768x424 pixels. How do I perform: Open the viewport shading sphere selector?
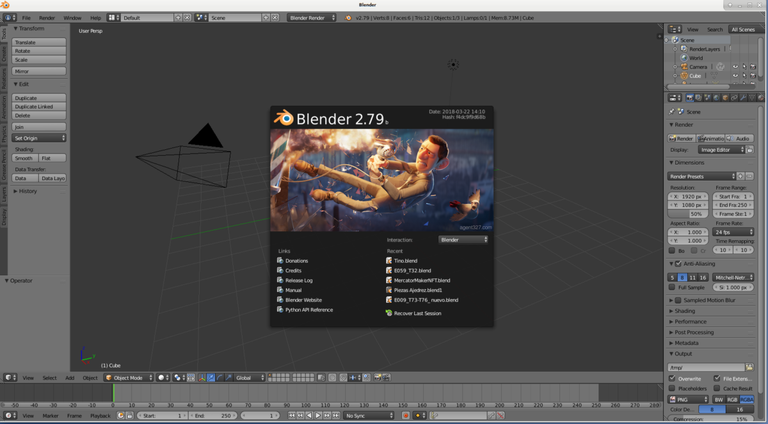coord(164,377)
